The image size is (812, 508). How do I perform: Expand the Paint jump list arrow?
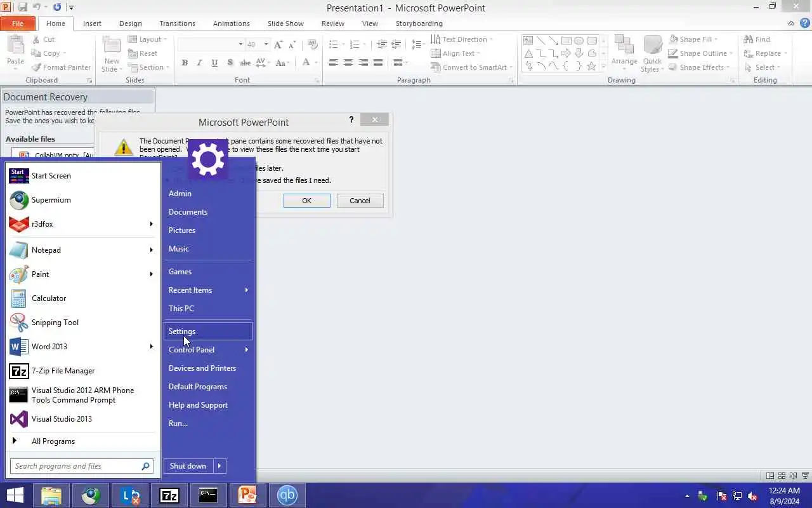pos(151,274)
